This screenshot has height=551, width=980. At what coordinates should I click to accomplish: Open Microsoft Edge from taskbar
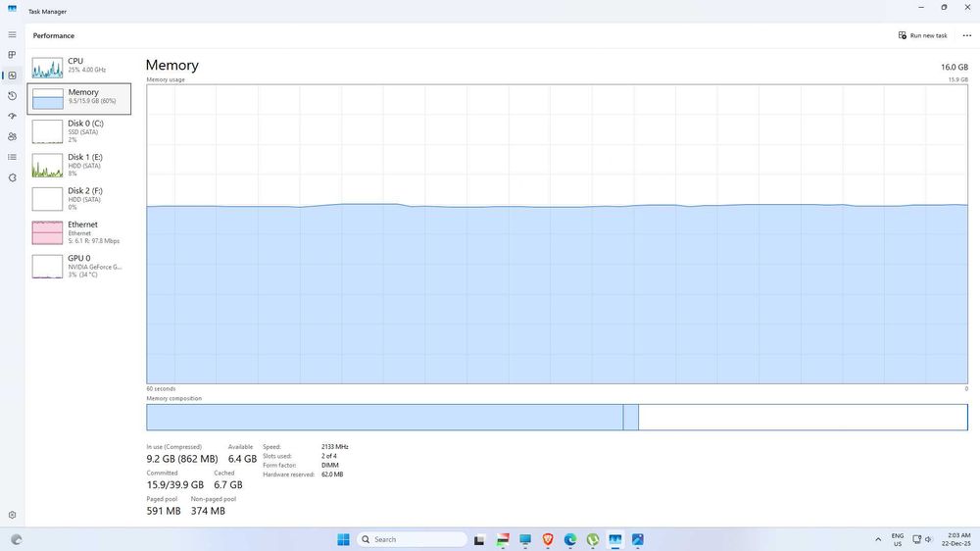tap(570, 539)
